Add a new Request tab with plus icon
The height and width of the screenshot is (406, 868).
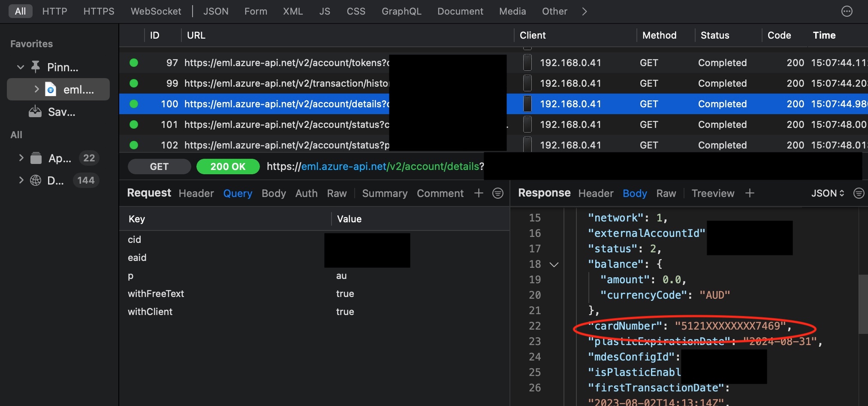click(x=479, y=193)
